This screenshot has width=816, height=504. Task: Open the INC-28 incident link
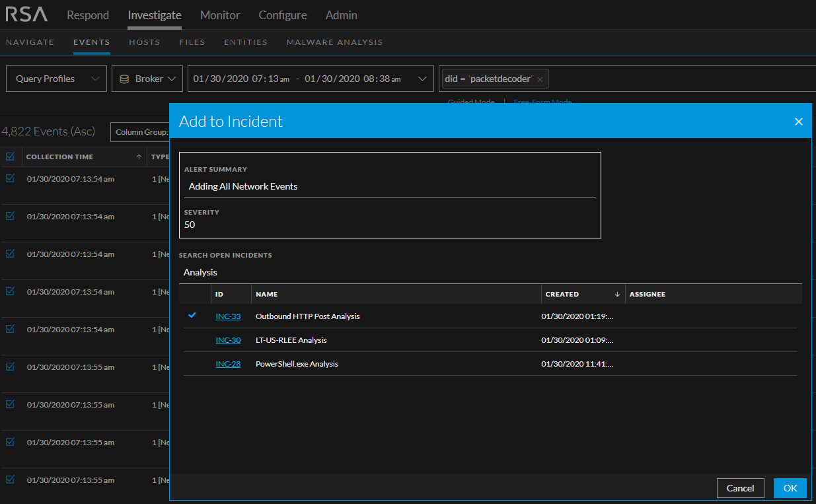pos(228,364)
